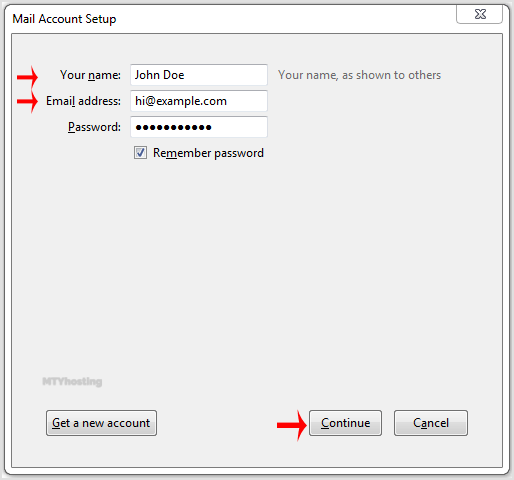Click the masked password dots

coord(173,127)
